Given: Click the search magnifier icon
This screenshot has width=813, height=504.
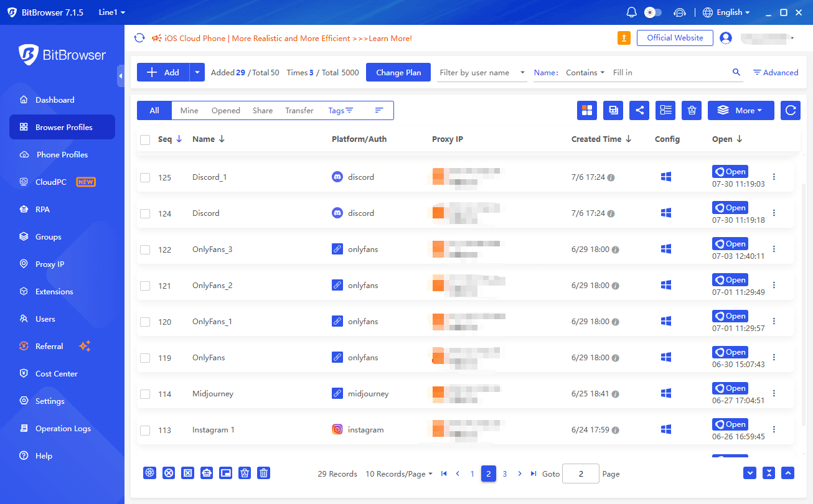Looking at the screenshot, I should 736,72.
